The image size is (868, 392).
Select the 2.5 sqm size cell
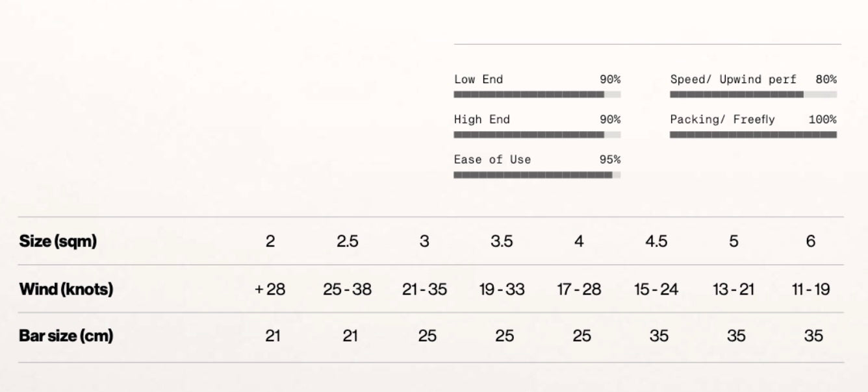(348, 241)
